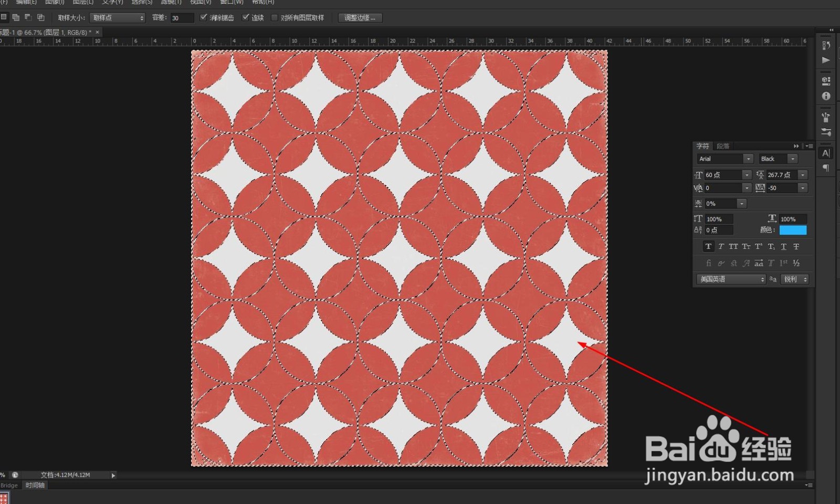This screenshot has width=840, height=504.
Task: Apply small caps (Tт) text style
Action: (x=746, y=246)
